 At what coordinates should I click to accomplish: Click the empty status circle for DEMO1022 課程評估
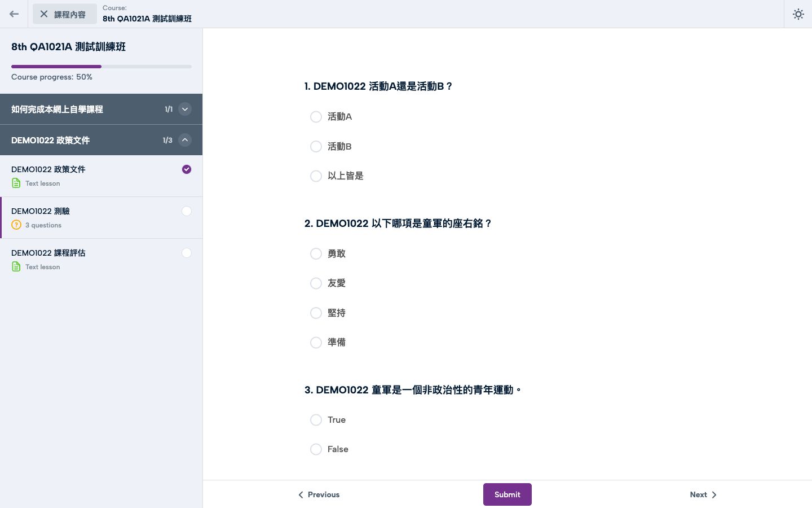(x=187, y=253)
